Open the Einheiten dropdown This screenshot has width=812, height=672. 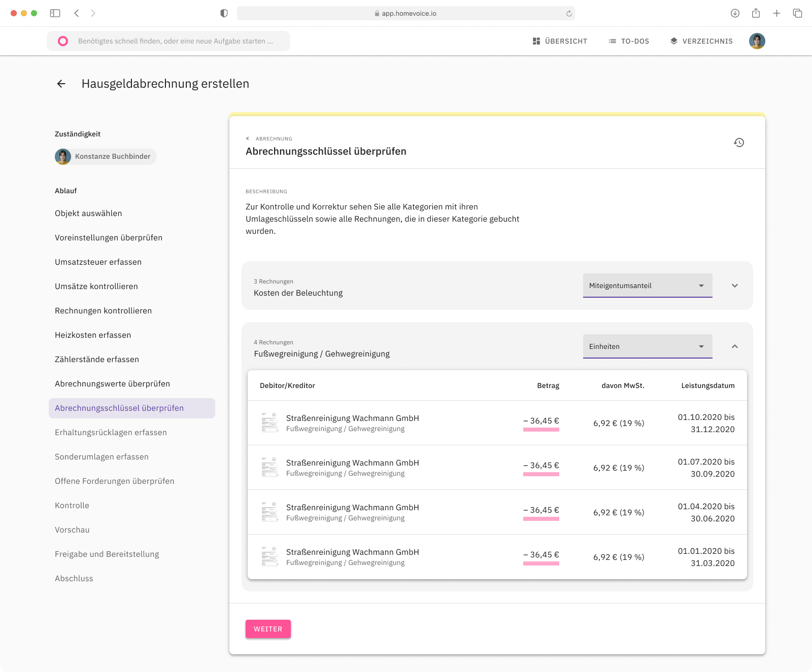tap(647, 346)
